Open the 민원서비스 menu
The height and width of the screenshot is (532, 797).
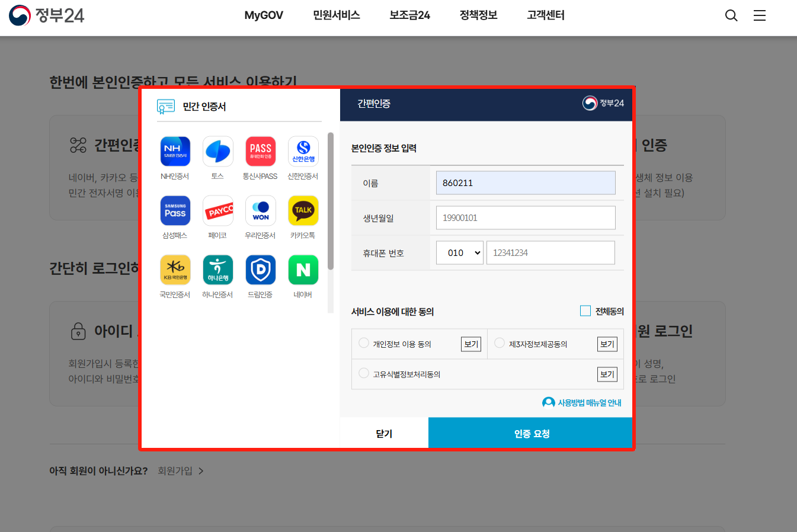point(337,15)
